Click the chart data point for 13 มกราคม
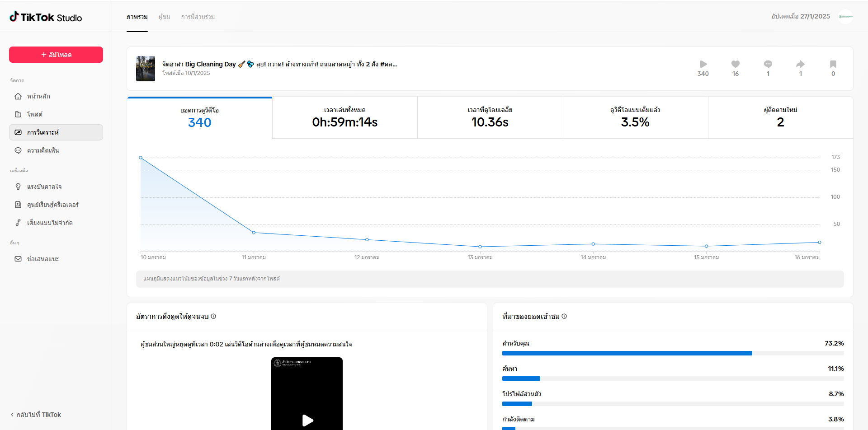868x430 pixels. coord(480,247)
